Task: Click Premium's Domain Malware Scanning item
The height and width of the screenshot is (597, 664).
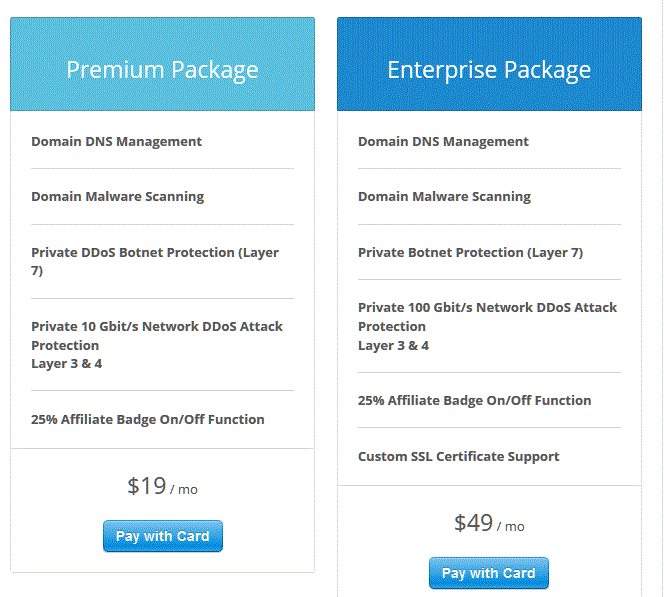Action: coord(117,196)
